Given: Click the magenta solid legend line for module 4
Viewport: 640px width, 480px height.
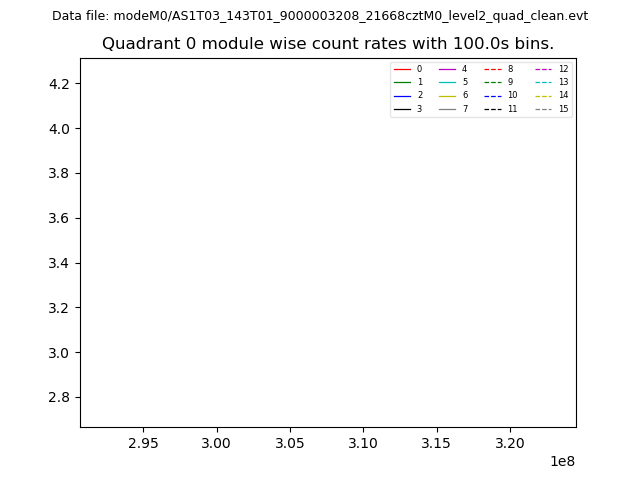Looking at the screenshot, I should click(447, 69).
